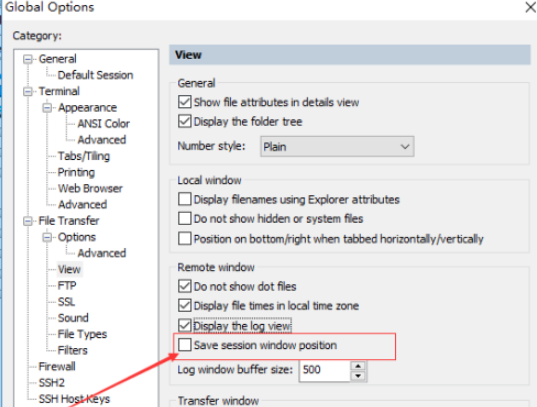Close the Global Options dialog
The height and width of the screenshot is (407, 537).
(530, 7)
